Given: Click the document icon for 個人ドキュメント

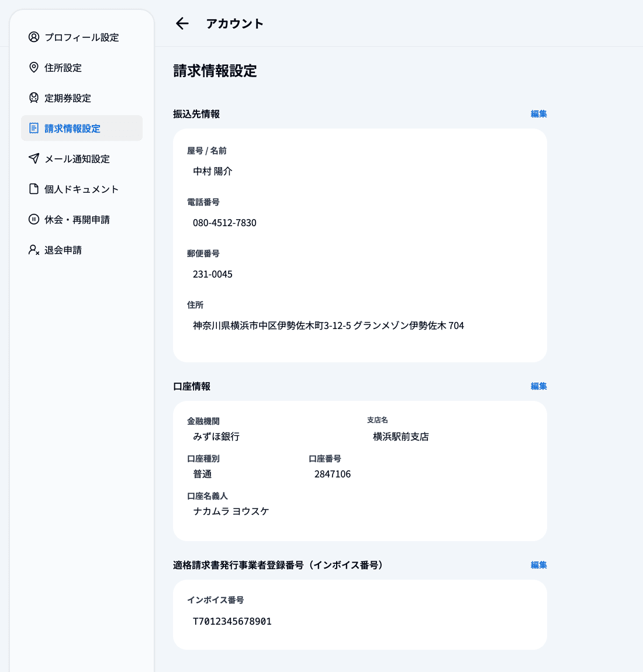Looking at the screenshot, I should point(34,189).
